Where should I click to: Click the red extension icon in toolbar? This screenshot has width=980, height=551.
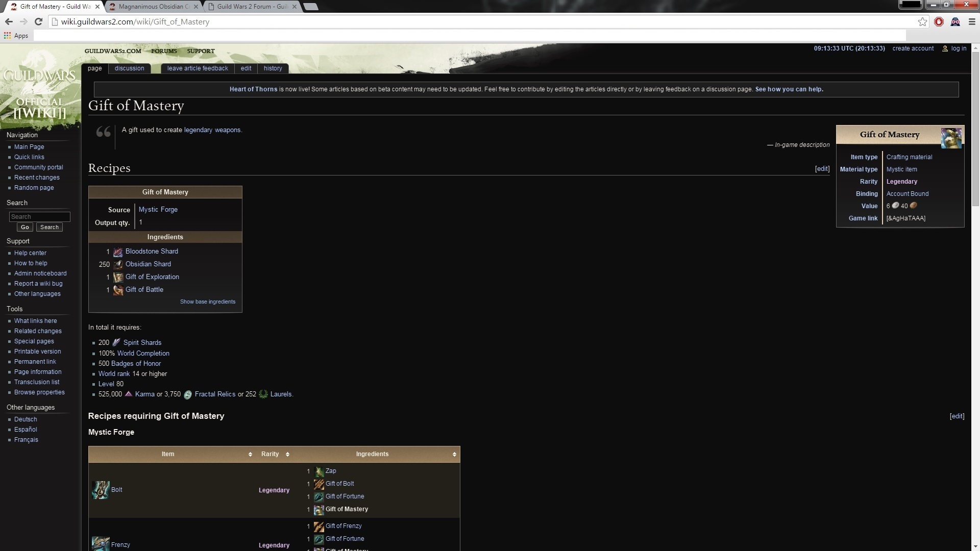tap(939, 21)
